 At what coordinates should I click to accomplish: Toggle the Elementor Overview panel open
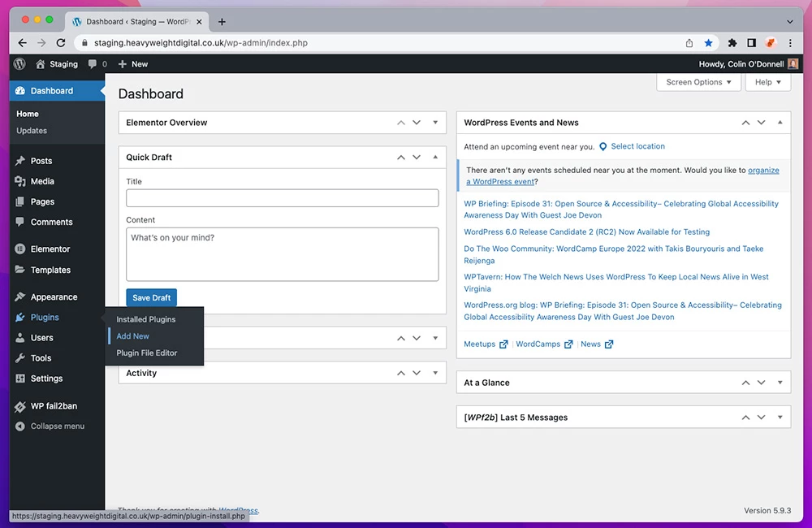pyautogui.click(x=435, y=123)
